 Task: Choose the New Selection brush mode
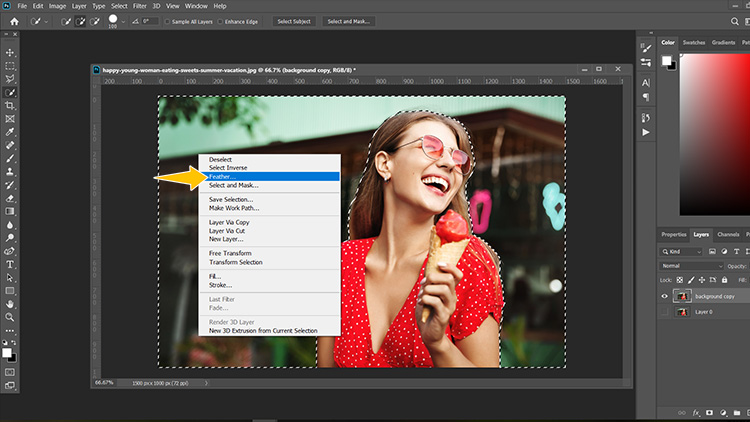point(66,22)
